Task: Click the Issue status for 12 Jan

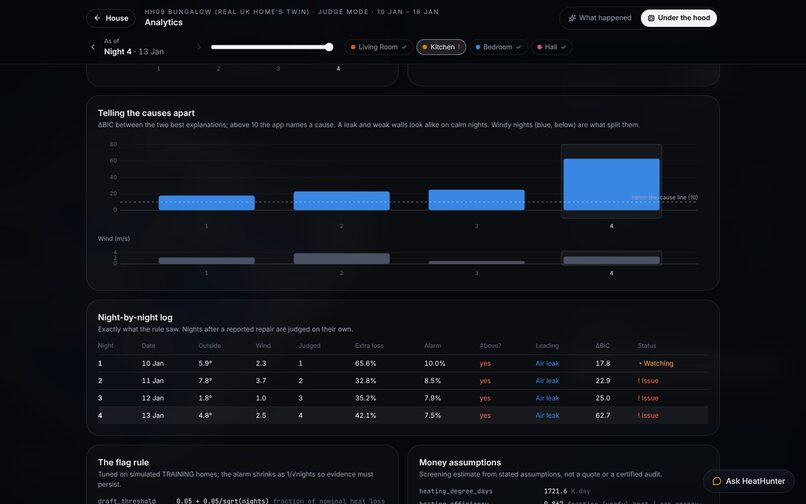Action: pyautogui.click(x=648, y=398)
